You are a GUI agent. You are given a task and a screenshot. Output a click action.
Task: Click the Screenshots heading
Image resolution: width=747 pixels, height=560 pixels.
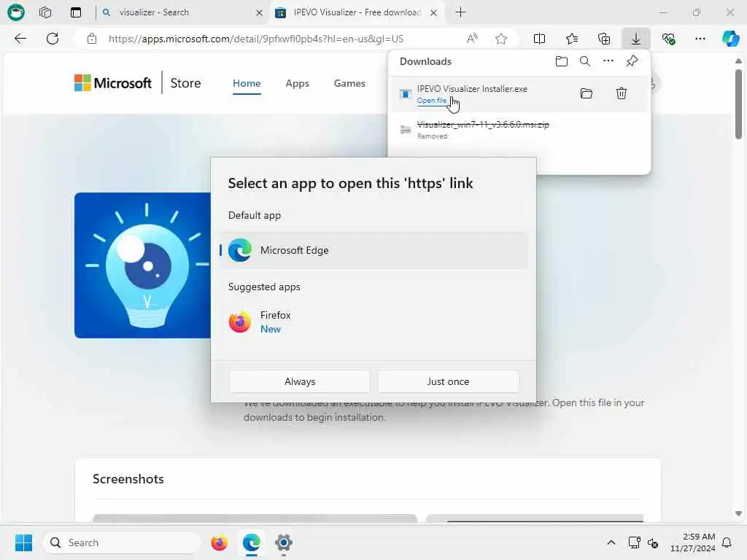[128, 478]
